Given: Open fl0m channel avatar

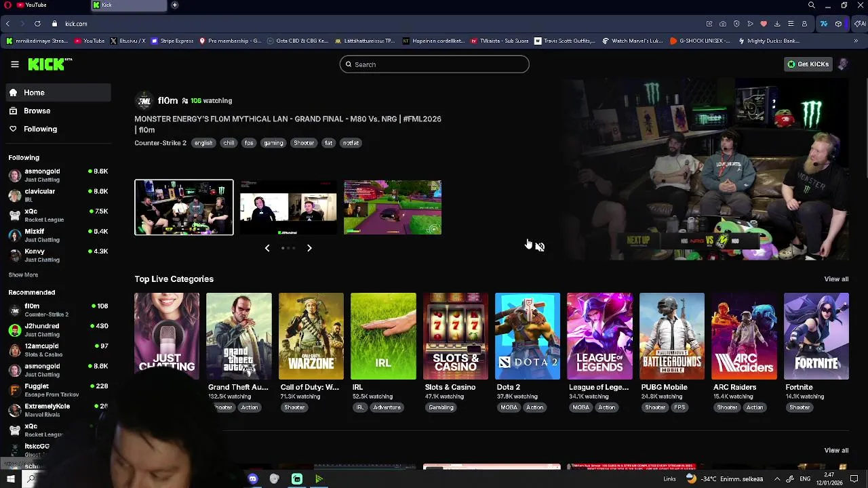Looking at the screenshot, I should click(144, 101).
